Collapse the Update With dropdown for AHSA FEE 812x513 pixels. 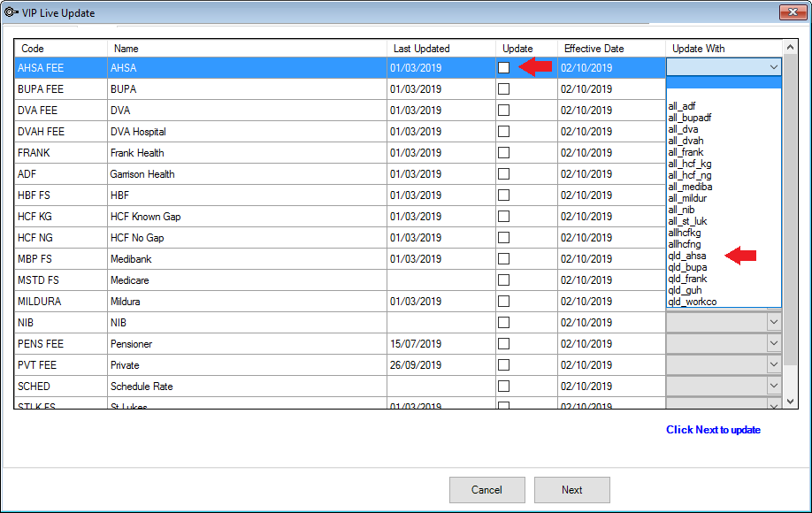[x=774, y=67]
